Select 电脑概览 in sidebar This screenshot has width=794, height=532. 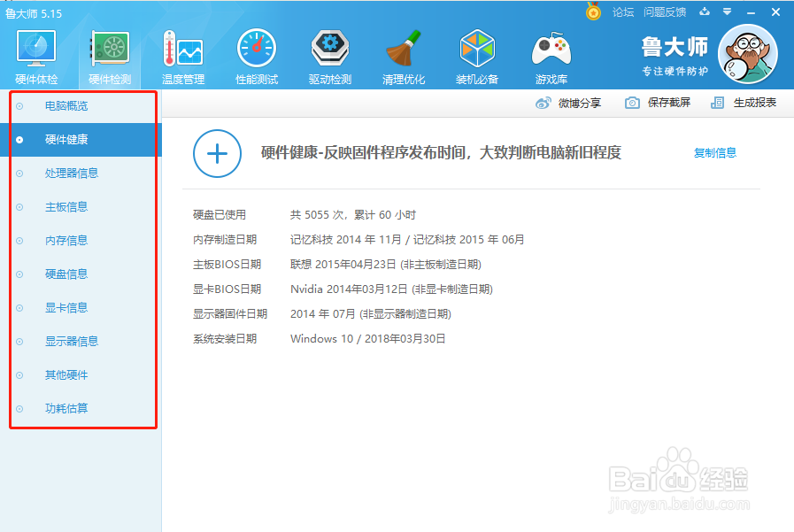(x=66, y=106)
